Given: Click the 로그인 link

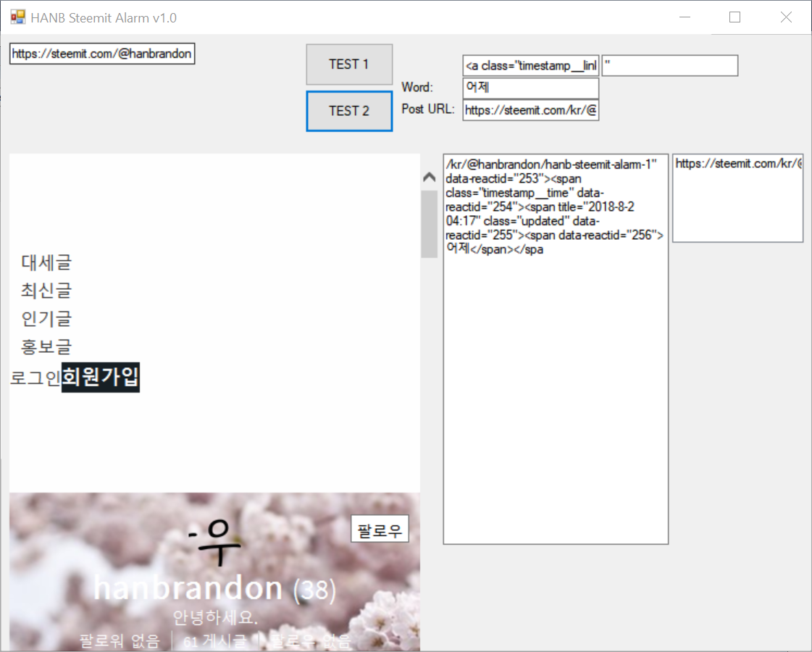Looking at the screenshot, I should coord(35,377).
